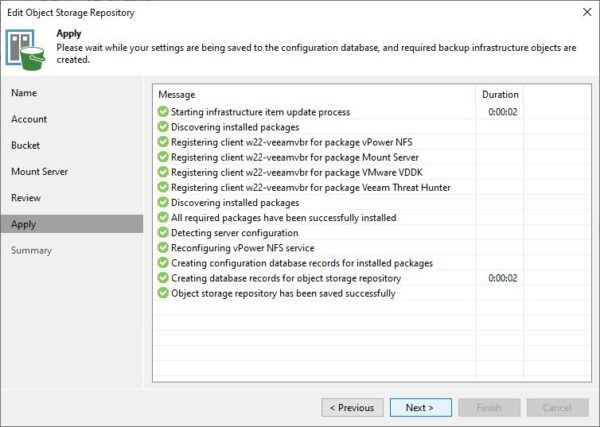Click green check beside All required packages installed
600x427 pixels.
click(x=163, y=217)
